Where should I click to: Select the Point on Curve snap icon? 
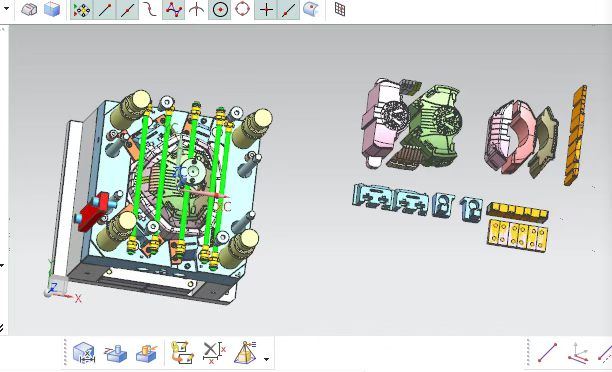288,10
